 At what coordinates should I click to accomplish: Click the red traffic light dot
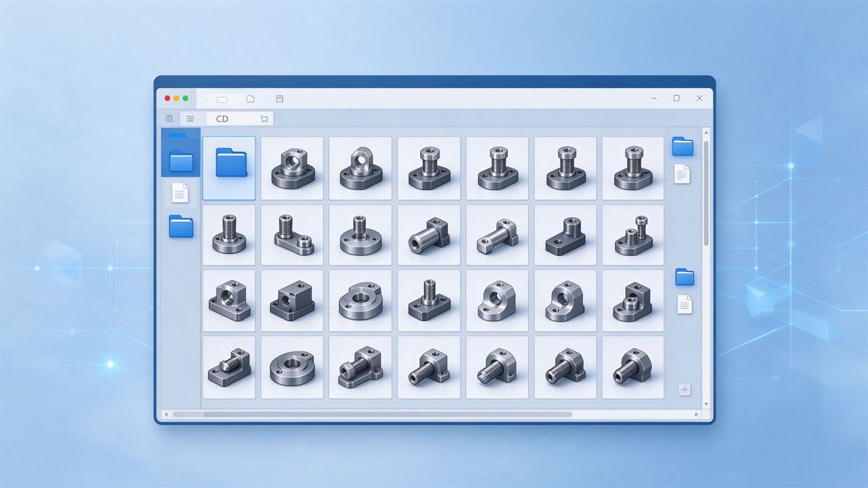(168, 98)
